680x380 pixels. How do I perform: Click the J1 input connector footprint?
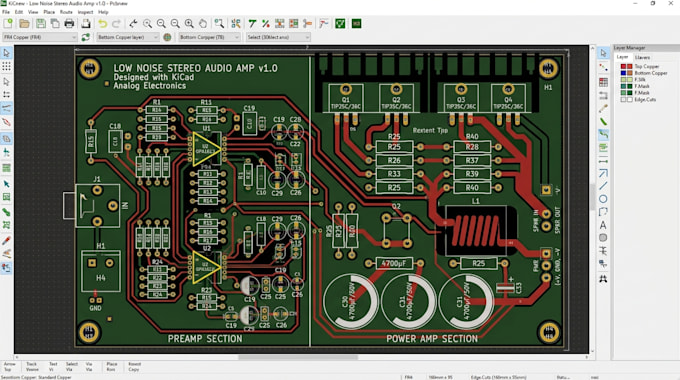[x=97, y=206]
